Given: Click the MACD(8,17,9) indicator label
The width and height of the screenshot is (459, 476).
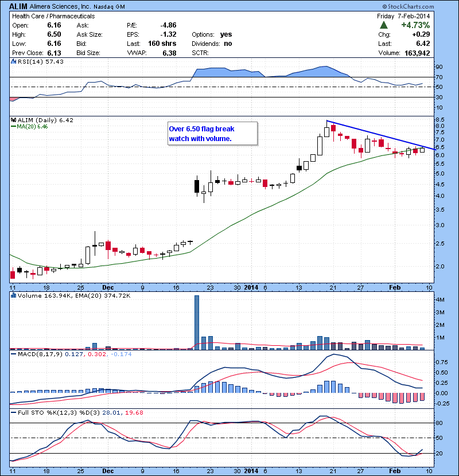Looking at the screenshot, I should click(40, 354).
